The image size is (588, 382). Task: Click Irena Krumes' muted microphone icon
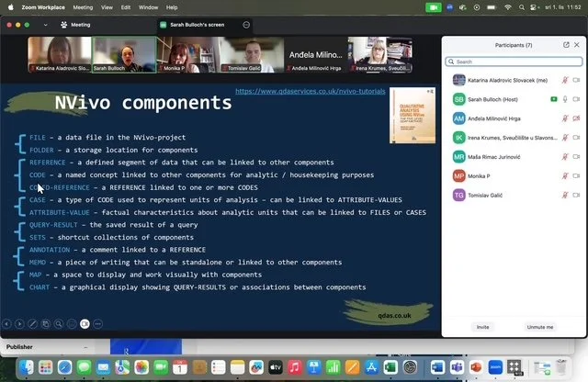tap(565, 138)
